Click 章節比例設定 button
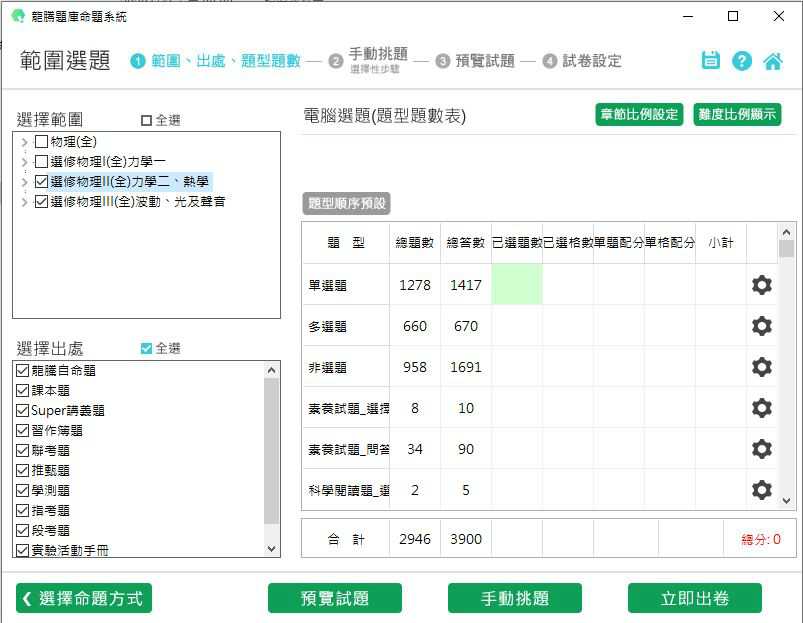Image resolution: width=803 pixels, height=623 pixels. pyautogui.click(x=639, y=114)
